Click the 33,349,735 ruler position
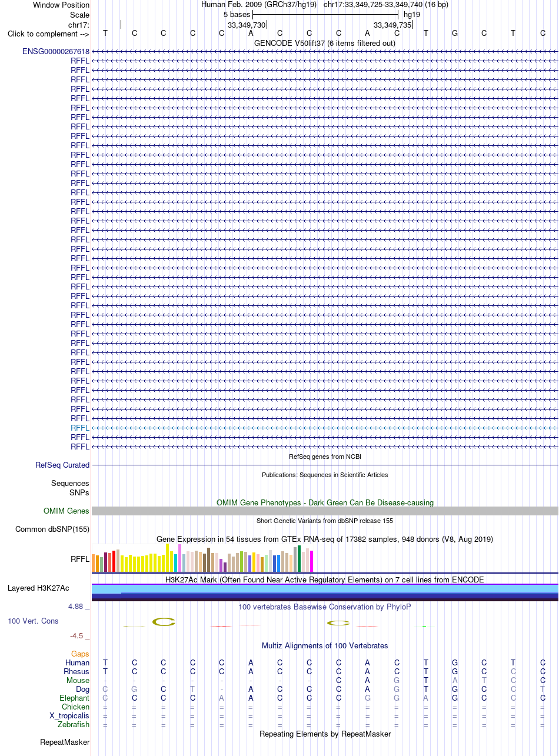 click(392, 25)
